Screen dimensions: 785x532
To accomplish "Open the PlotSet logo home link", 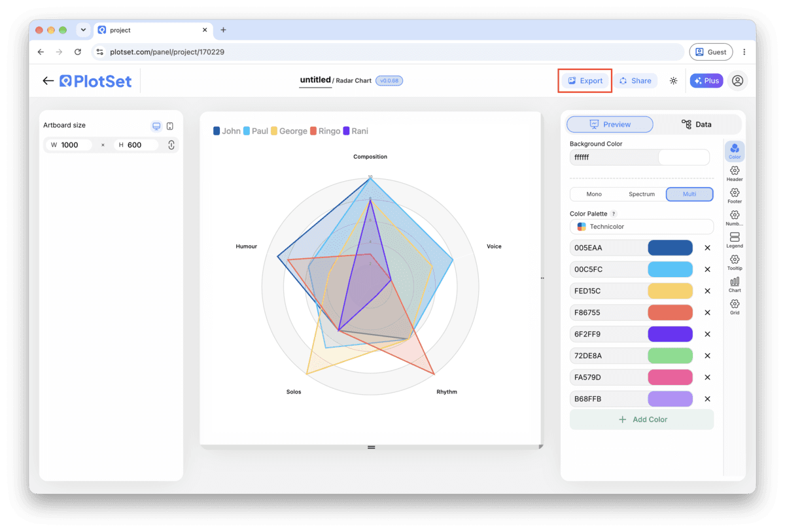I will point(96,81).
